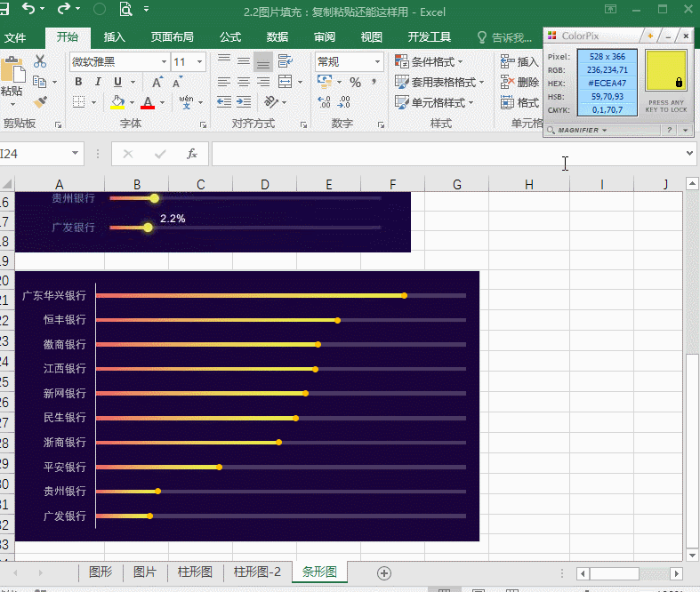Screen dimensions: 700x592
Task: Click the 插入 insert cells button
Action: click(x=519, y=61)
